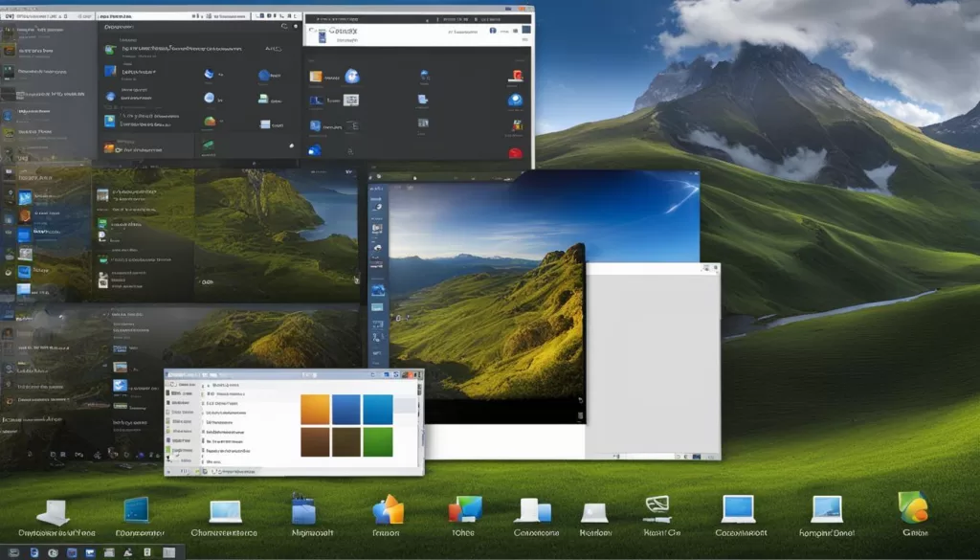Click the refresh icon on the file manager toolbar
This screenshot has height=560, width=980.
pos(396,375)
